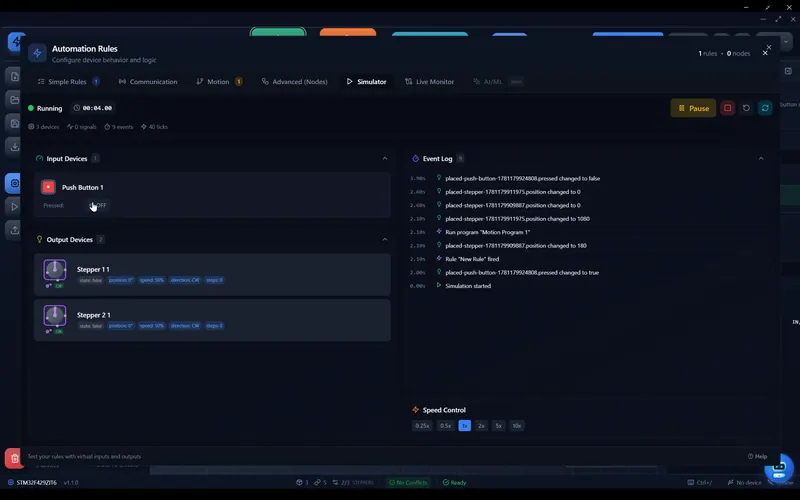Select the Simulator tab
This screenshot has height=500, width=800.
(366, 82)
